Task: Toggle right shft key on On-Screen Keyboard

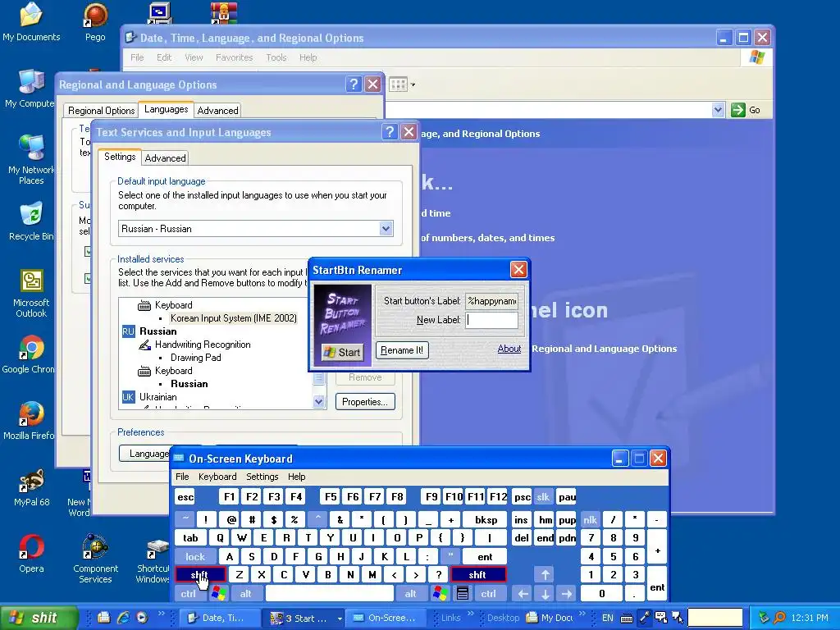Action: point(477,575)
